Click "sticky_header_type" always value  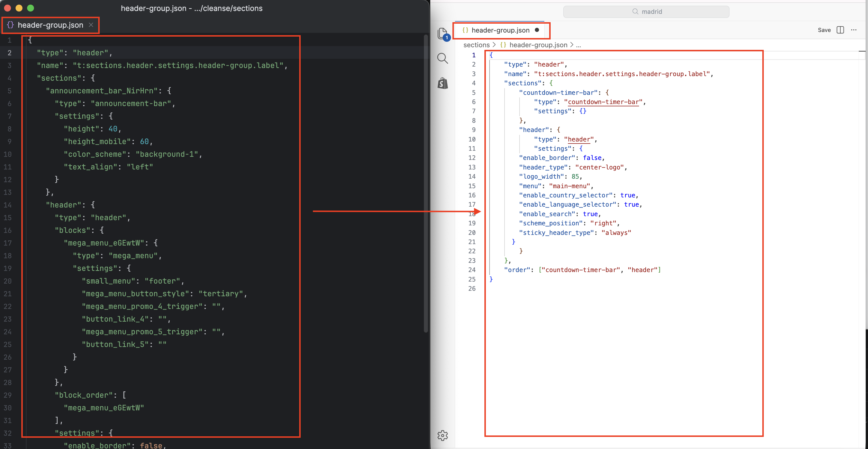point(616,233)
